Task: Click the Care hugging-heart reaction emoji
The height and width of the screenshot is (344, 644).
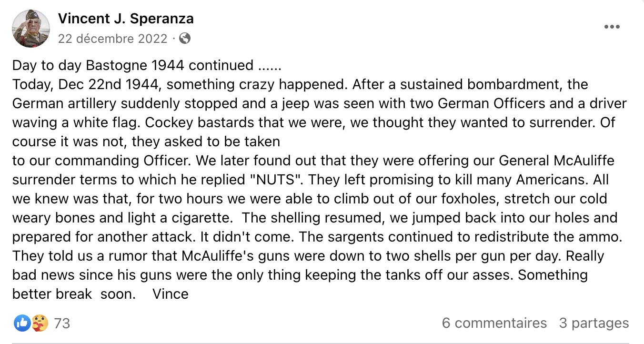Action: pyautogui.click(x=40, y=324)
